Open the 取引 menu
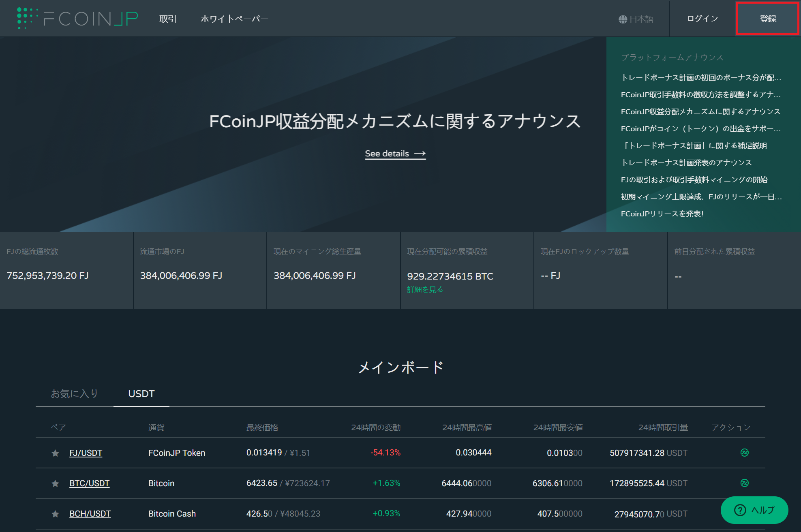 click(x=168, y=19)
